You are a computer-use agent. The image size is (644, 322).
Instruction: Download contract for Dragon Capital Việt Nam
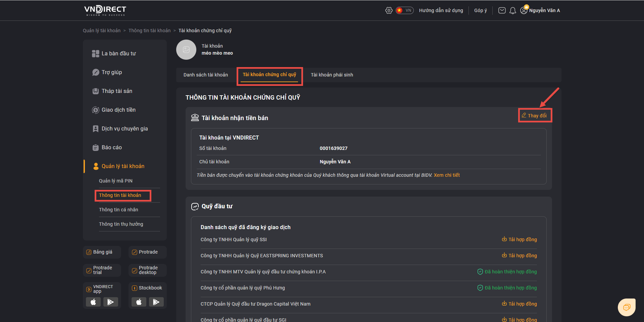519,304
